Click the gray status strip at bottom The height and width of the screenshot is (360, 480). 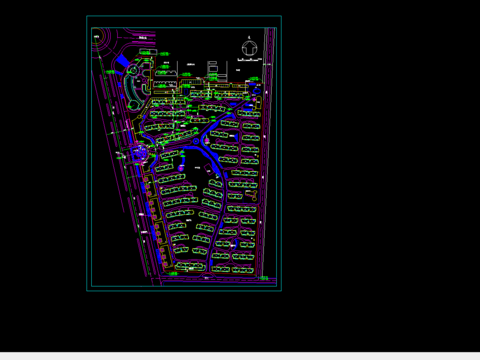240,356
